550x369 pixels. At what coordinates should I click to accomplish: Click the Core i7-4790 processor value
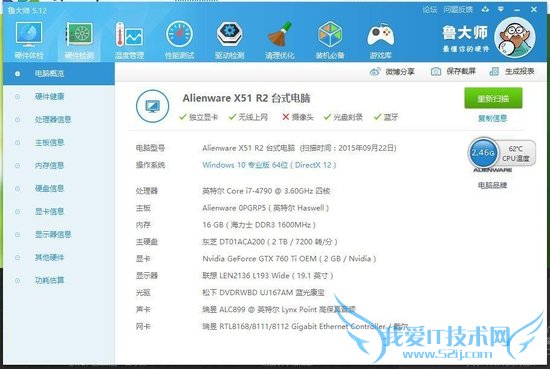266,191
